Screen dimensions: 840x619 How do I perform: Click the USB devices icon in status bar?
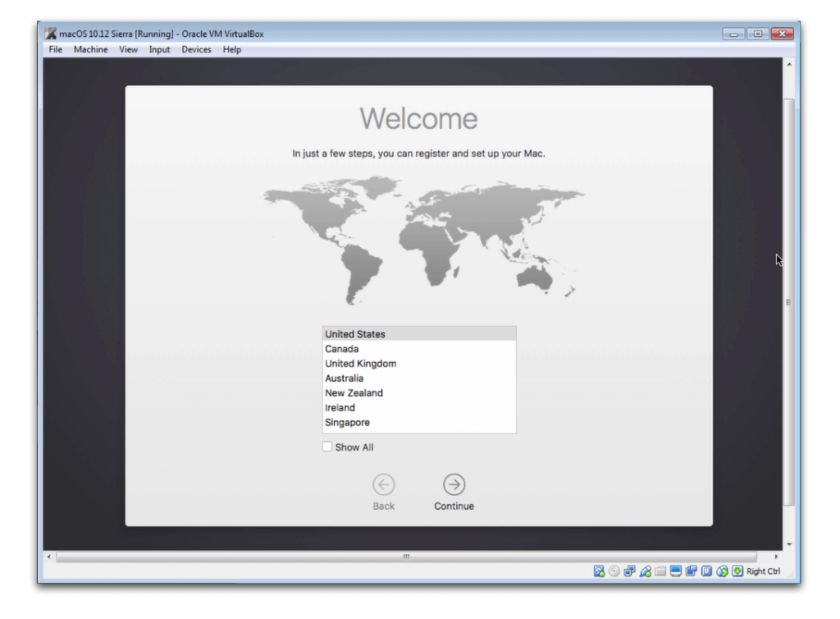[646, 571]
